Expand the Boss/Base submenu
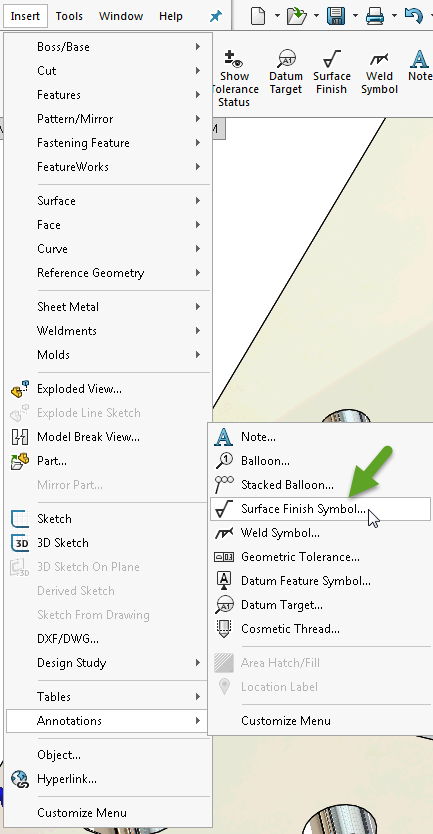The image size is (433, 834). coord(109,47)
